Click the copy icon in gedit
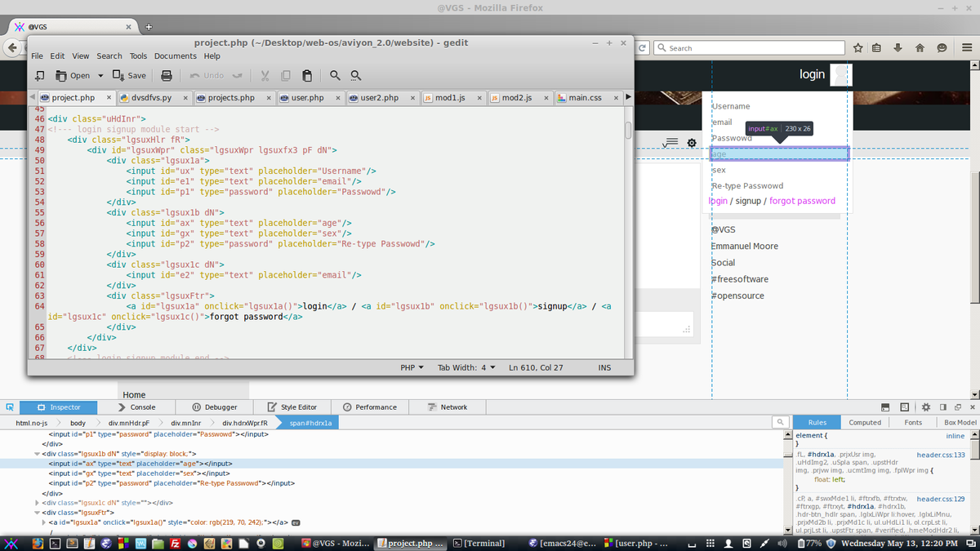The height and width of the screenshot is (551, 980). [286, 75]
